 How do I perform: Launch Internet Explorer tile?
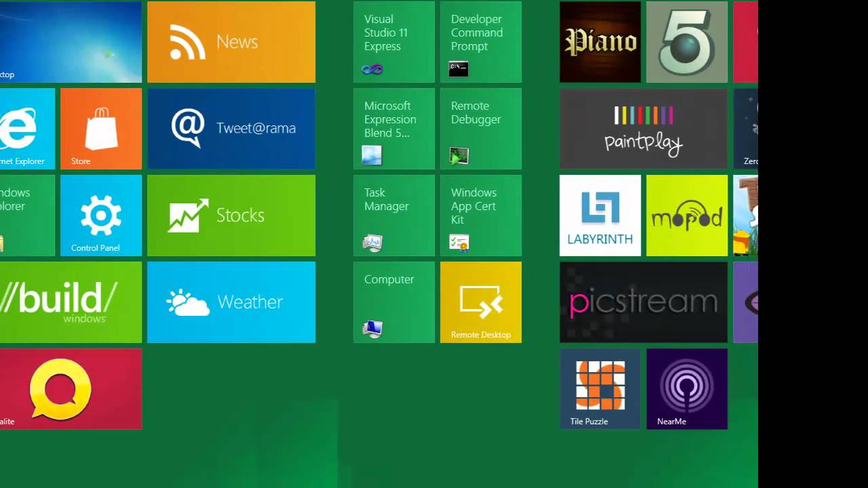click(x=27, y=129)
